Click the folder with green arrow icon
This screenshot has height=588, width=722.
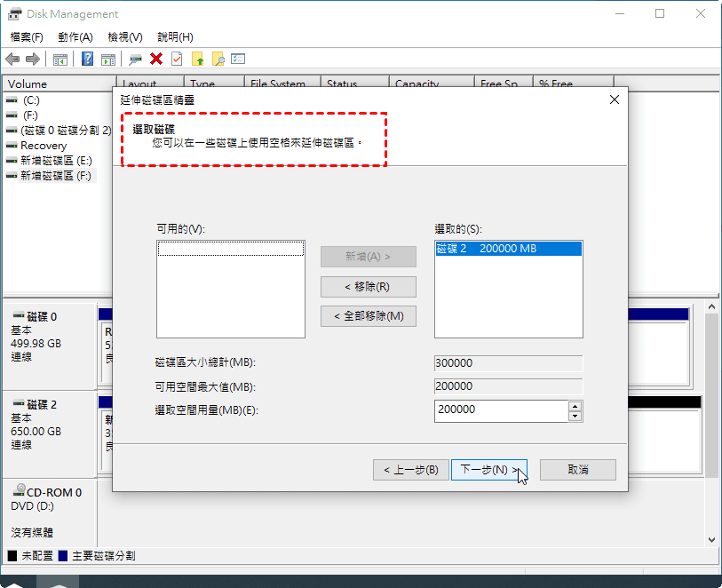click(x=198, y=60)
